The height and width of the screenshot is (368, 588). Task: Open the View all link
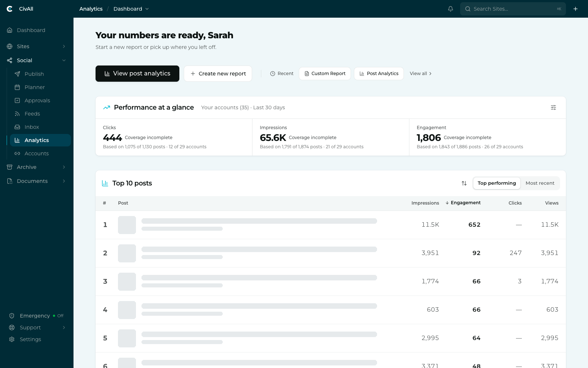pyautogui.click(x=421, y=74)
